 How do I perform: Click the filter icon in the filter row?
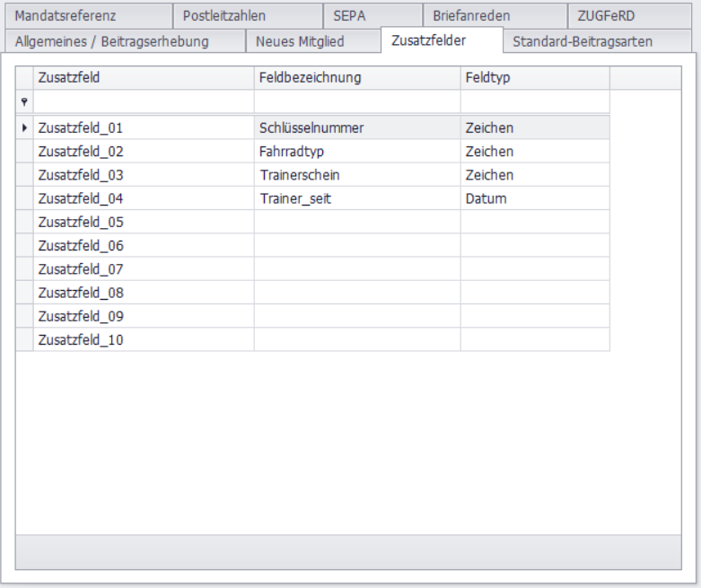[23, 102]
